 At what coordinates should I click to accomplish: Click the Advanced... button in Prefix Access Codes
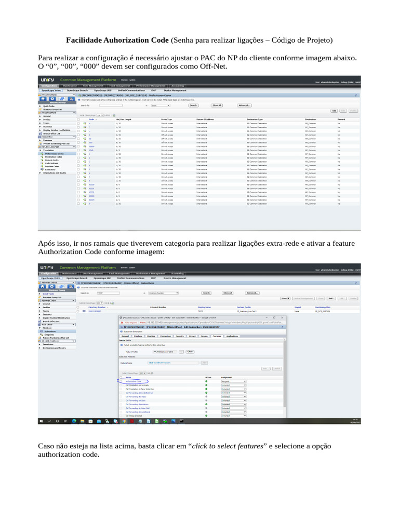pos(244,105)
